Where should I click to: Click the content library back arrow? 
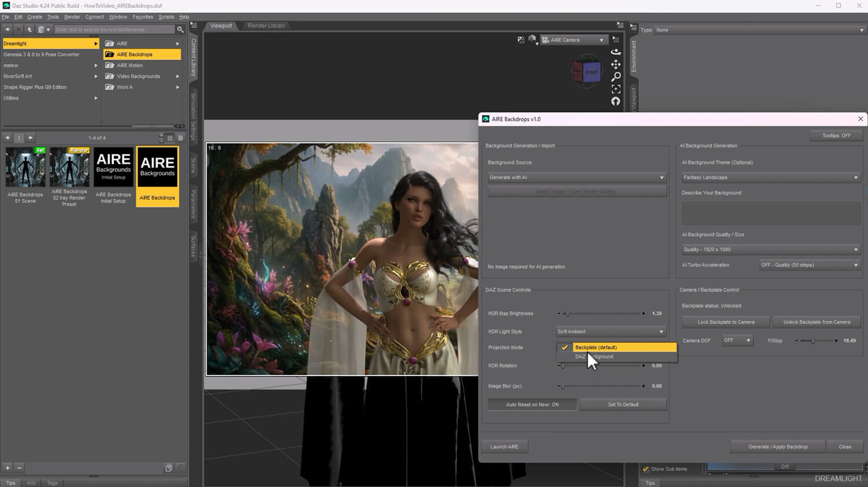point(8,29)
